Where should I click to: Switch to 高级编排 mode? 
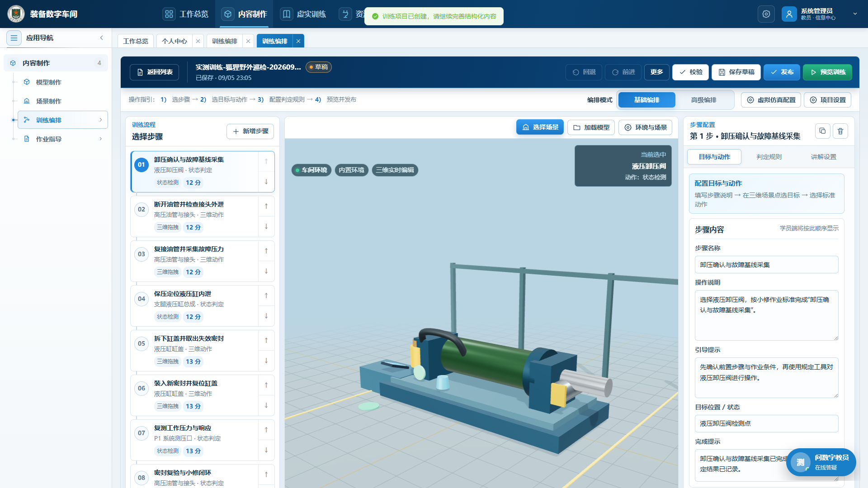[703, 100]
